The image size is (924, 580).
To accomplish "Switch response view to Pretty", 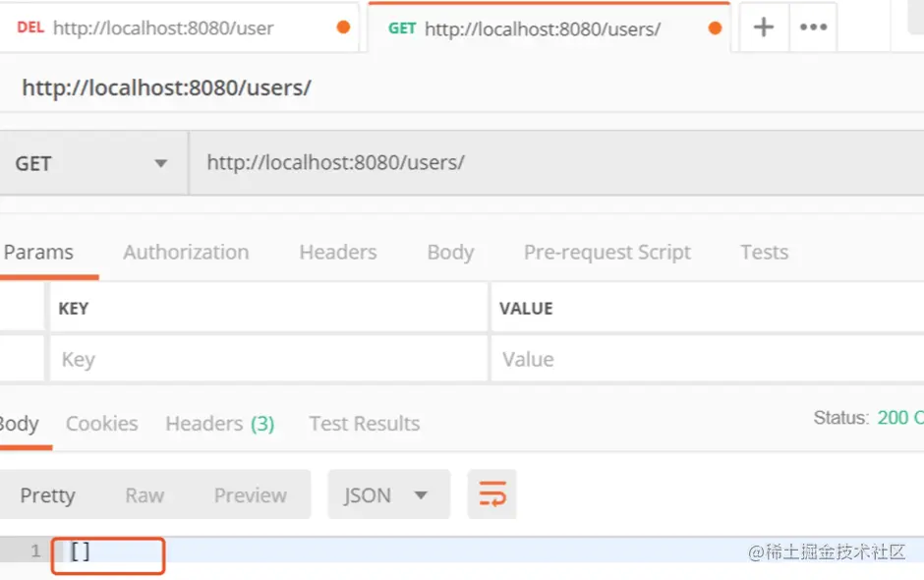I will [x=48, y=495].
